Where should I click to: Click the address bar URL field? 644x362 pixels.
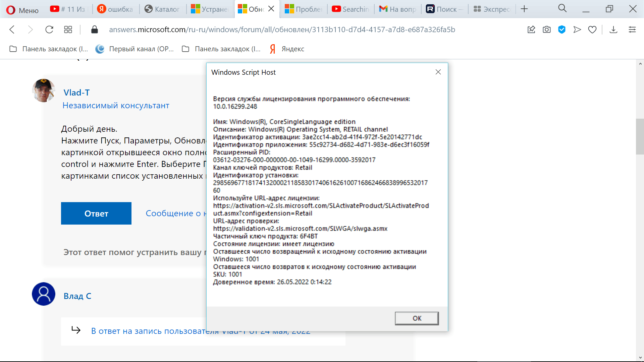(x=282, y=29)
